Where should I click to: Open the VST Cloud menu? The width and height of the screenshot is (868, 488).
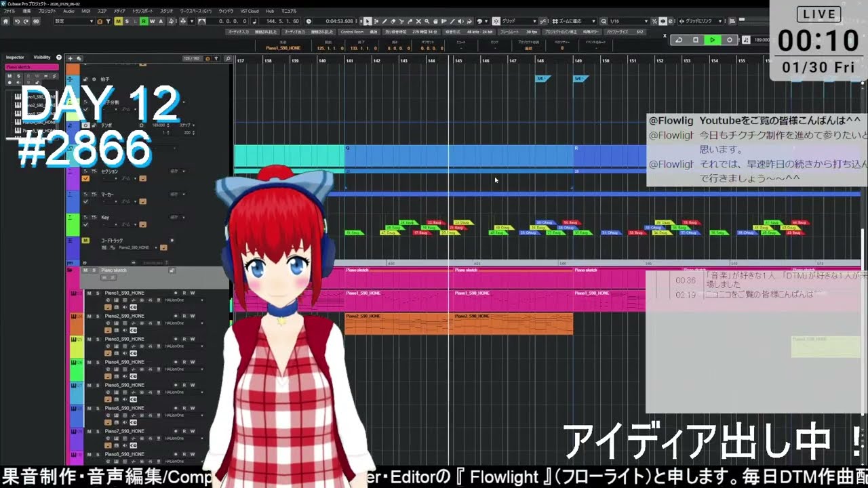pos(249,11)
